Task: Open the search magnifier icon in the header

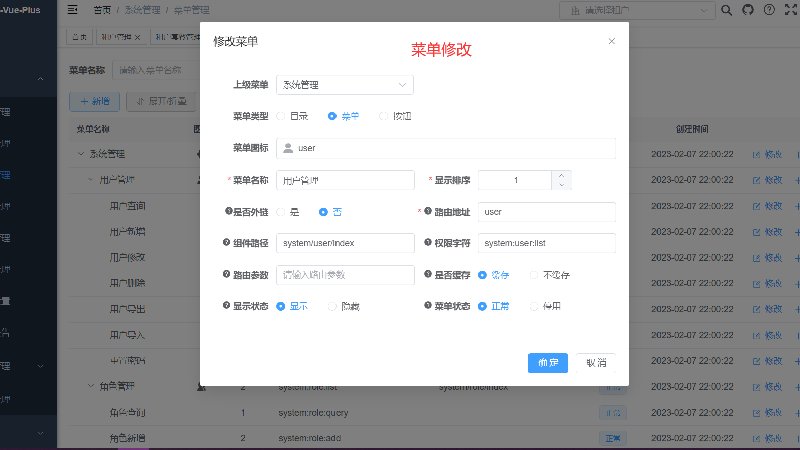Action: [727, 10]
